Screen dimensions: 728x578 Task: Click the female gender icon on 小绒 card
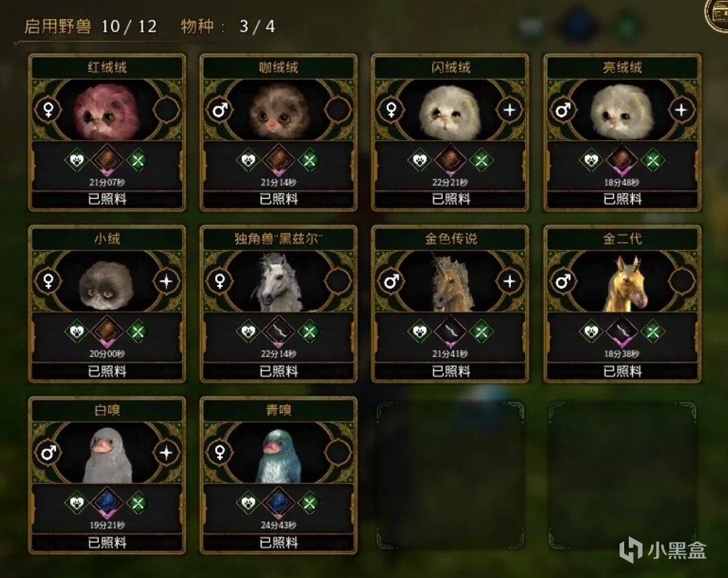pyautogui.click(x=49, y=281)
